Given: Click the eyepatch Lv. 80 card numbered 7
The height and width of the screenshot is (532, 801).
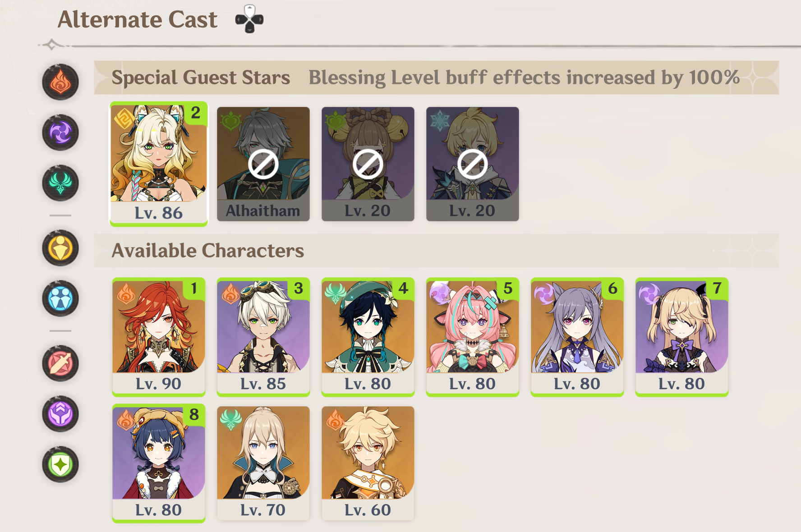Looking at the screenshot, I should [682, 337].
